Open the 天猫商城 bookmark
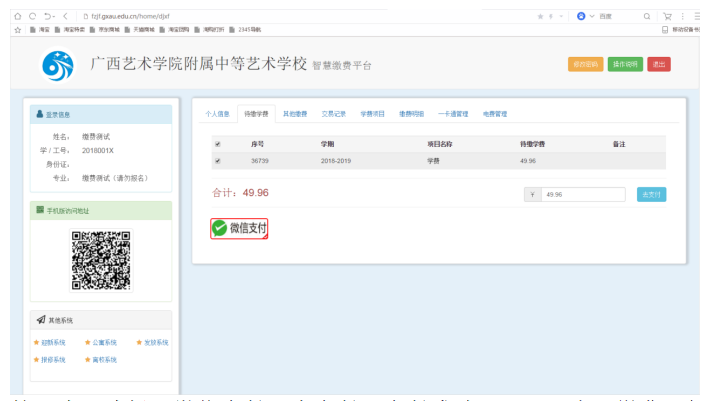Screen dimensions: 707x401 point(139,30)
